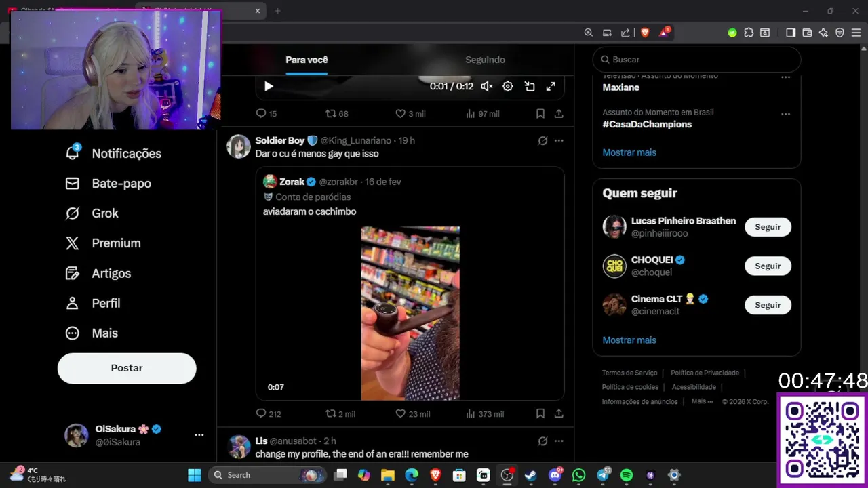Open 'Política de Privacidade' footer link
Screen dimensions: 868x488
click(x=705, y=373)
